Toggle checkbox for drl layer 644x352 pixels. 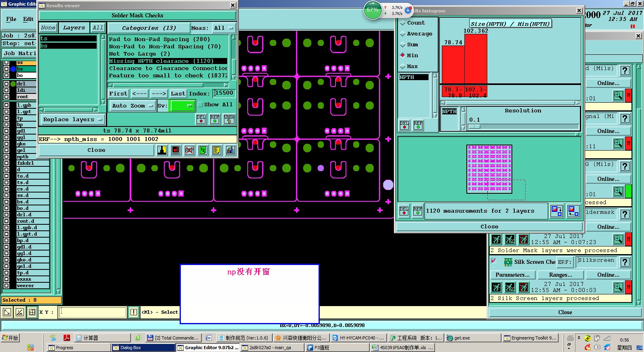6,84
